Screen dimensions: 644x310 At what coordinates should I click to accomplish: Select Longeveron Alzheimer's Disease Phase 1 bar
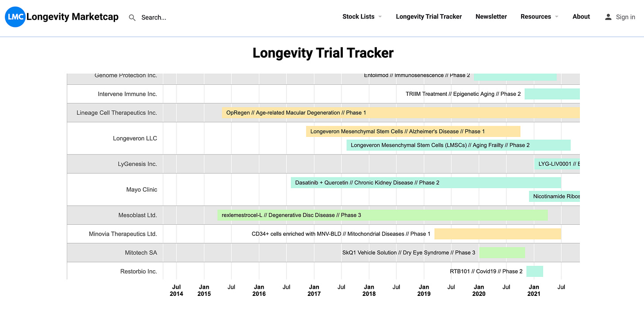(x=413, y=131)
